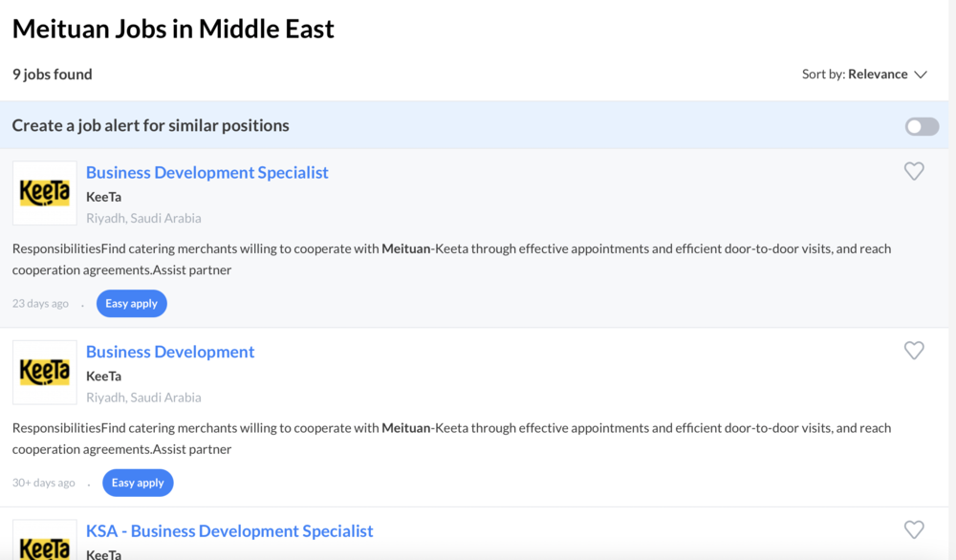
Task: Click the Create a job alert banner text
Action: (x=151, y=126)
